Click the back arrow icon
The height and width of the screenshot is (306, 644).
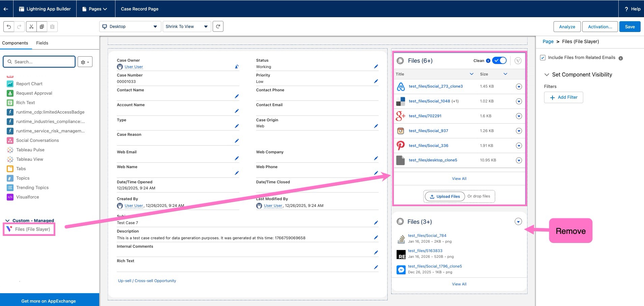point(6,9)
